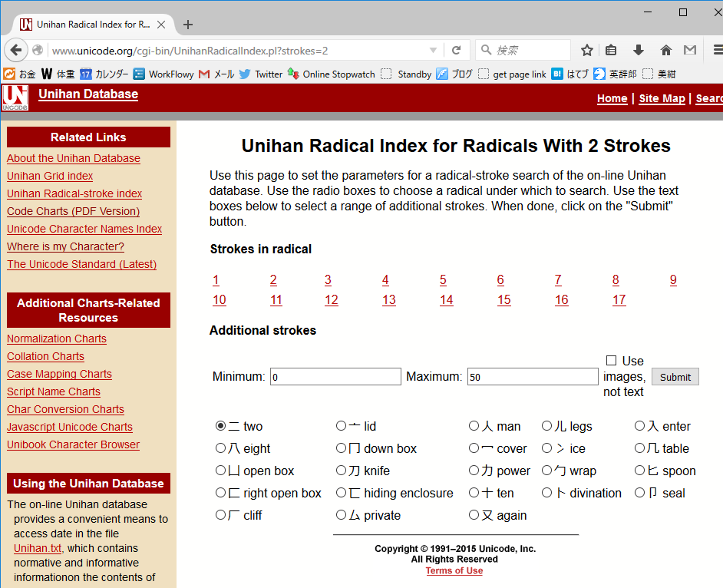Click the Gmail toolbar icon
Screen dimensions: 723x588
[x=690, y=50]
